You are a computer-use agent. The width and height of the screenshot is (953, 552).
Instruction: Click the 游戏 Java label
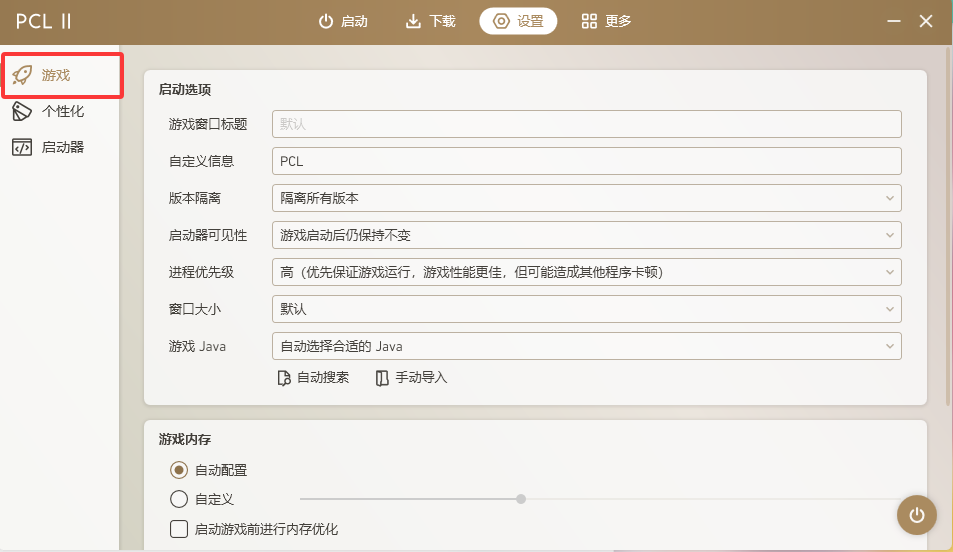pos(197,347)
